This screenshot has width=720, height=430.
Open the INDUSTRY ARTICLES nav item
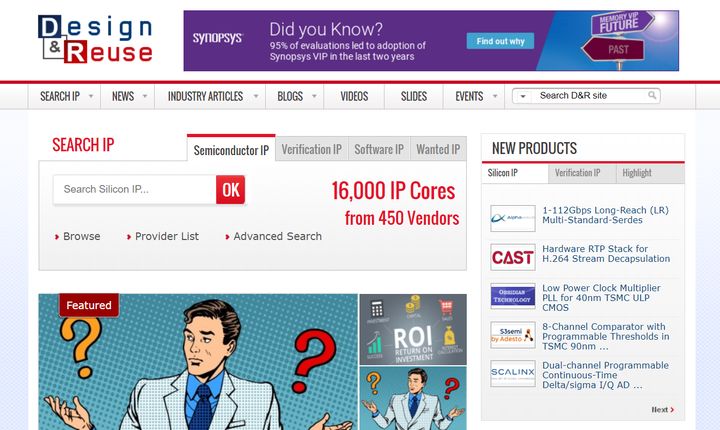click(205, 96)
